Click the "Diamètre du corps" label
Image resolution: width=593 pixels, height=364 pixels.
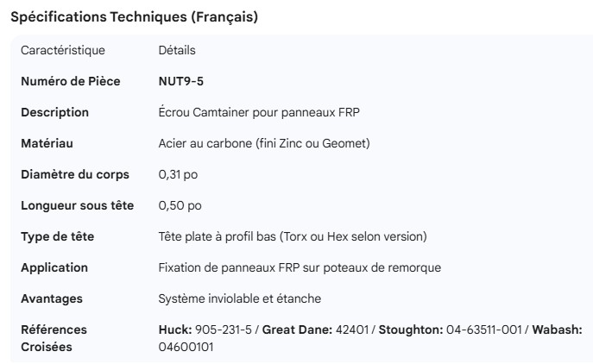tap(75, 175)
